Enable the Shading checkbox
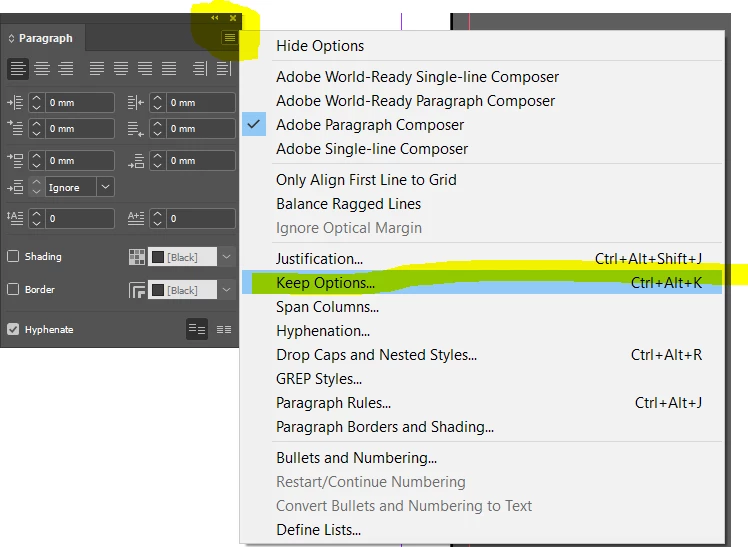The height and width of the screenshot is (547, 748). [x=13, y=256]
